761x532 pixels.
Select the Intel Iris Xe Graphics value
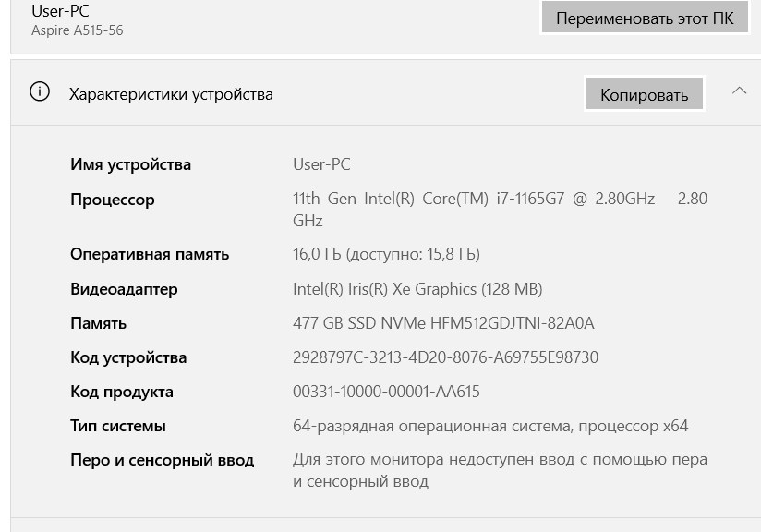pyautogui.click(x=417, y=289)
